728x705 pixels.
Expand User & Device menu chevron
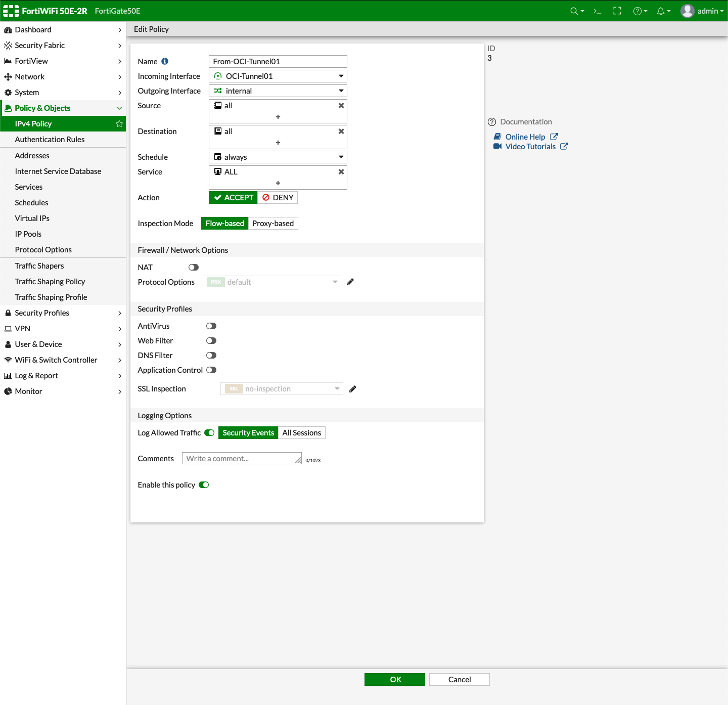tap(119, 344)
